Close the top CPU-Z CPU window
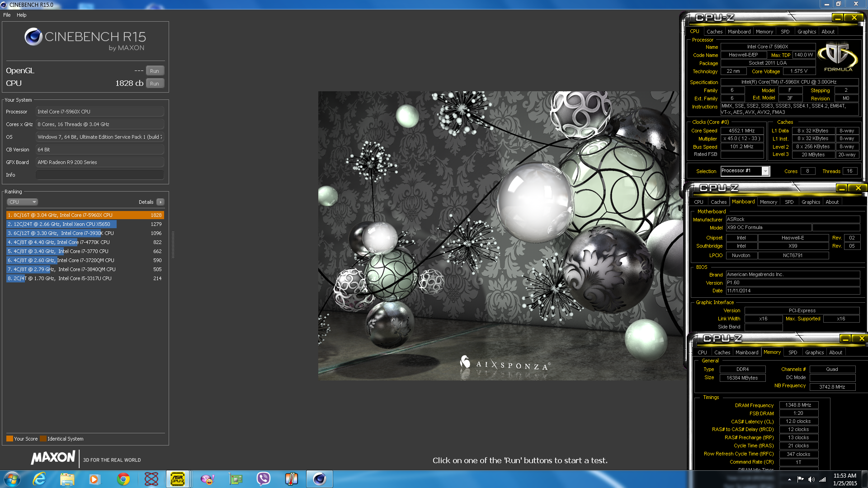 coord(854,18)
